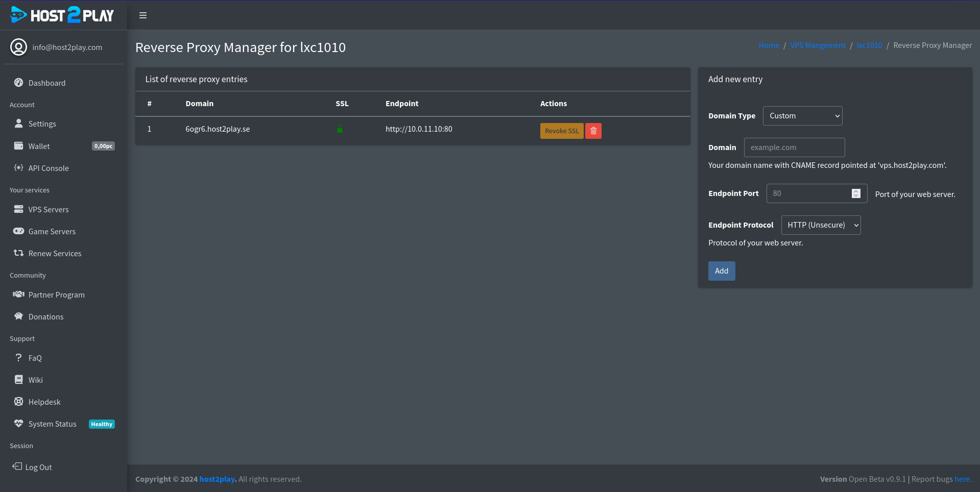Click the Domain input field

(x=794, y=147)
